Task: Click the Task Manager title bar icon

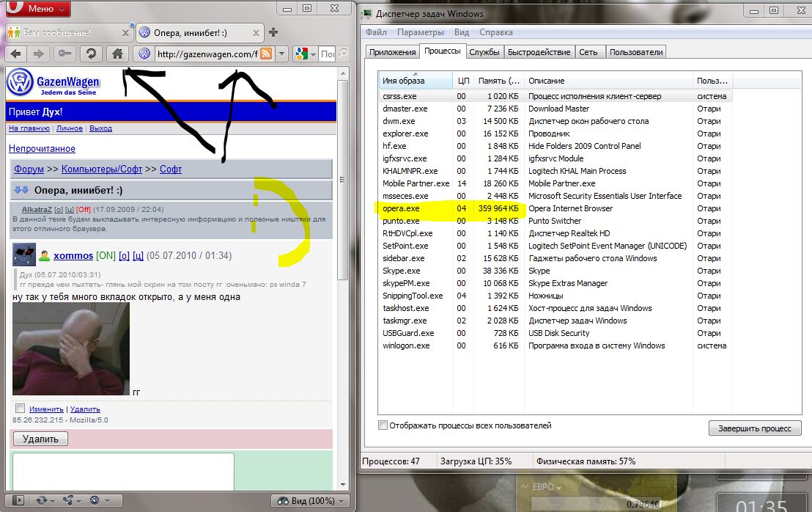Action: click(367, 13)
